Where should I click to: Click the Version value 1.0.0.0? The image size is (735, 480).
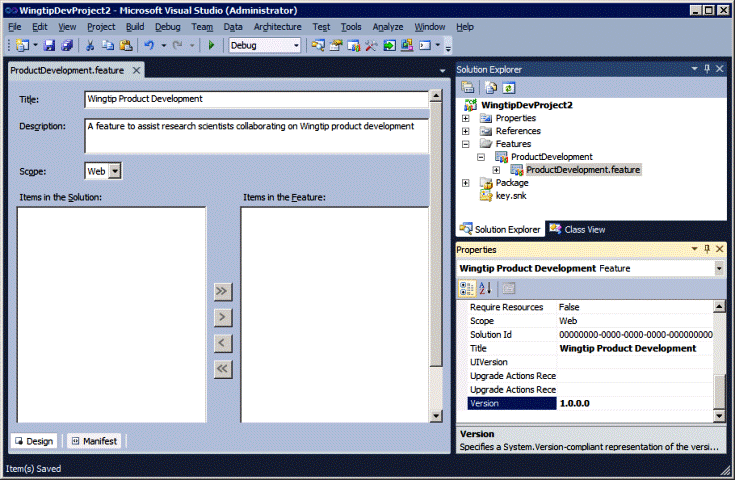pyautogui.click(x=575, y=404)
